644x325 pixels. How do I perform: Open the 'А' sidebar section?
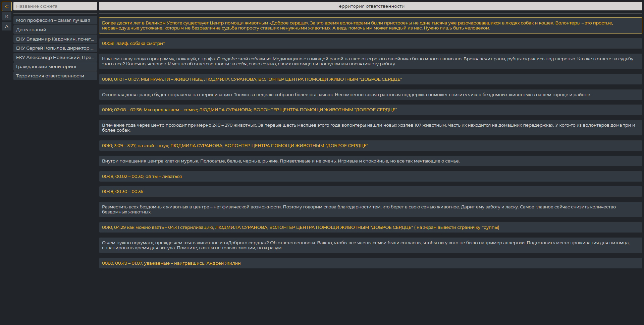[x=7, y=26]
